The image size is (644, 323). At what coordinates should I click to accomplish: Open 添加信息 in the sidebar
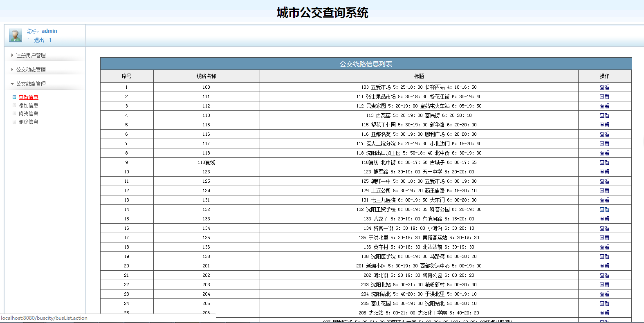coord(28,105)
